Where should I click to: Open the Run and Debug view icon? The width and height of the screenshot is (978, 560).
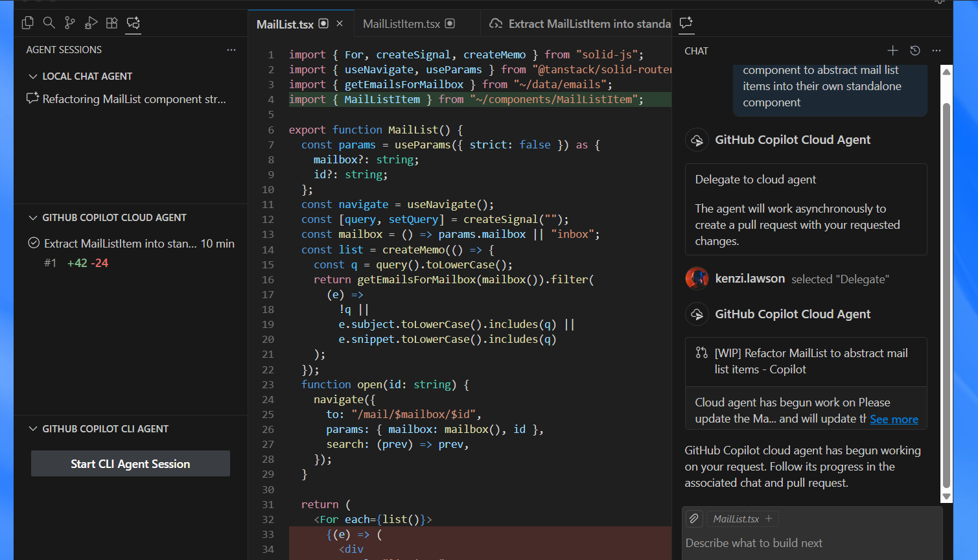click(91, 23)
